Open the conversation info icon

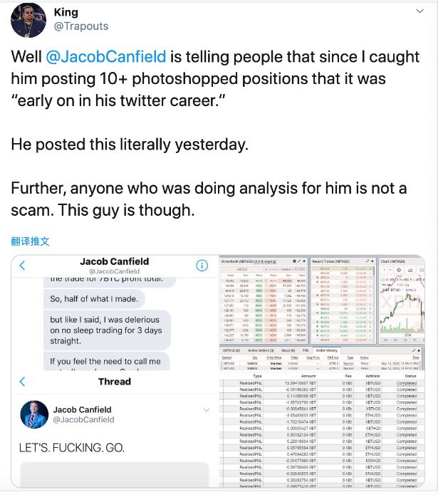coord(202,266)
